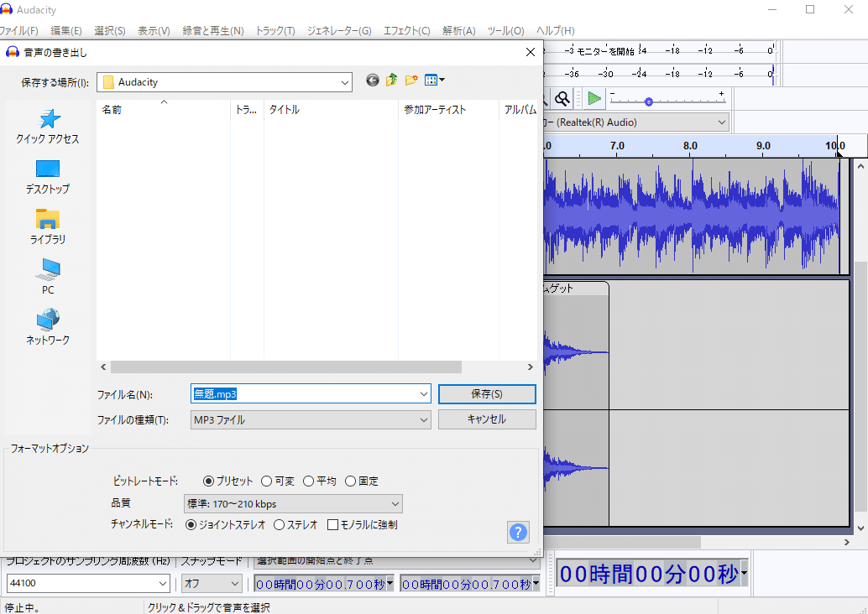Click the 保存(S) button
The width and height of the screenshot is (868, 614).
(487, 394)
